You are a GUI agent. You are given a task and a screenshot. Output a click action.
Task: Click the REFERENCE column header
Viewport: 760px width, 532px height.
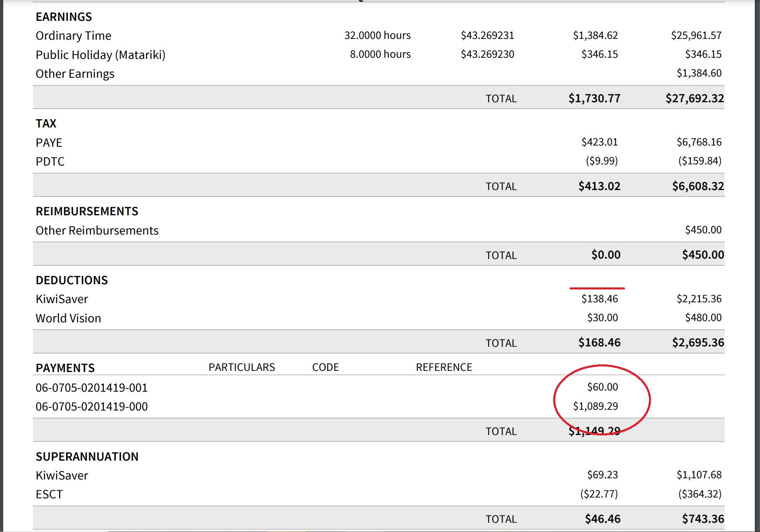click(444, 367)
